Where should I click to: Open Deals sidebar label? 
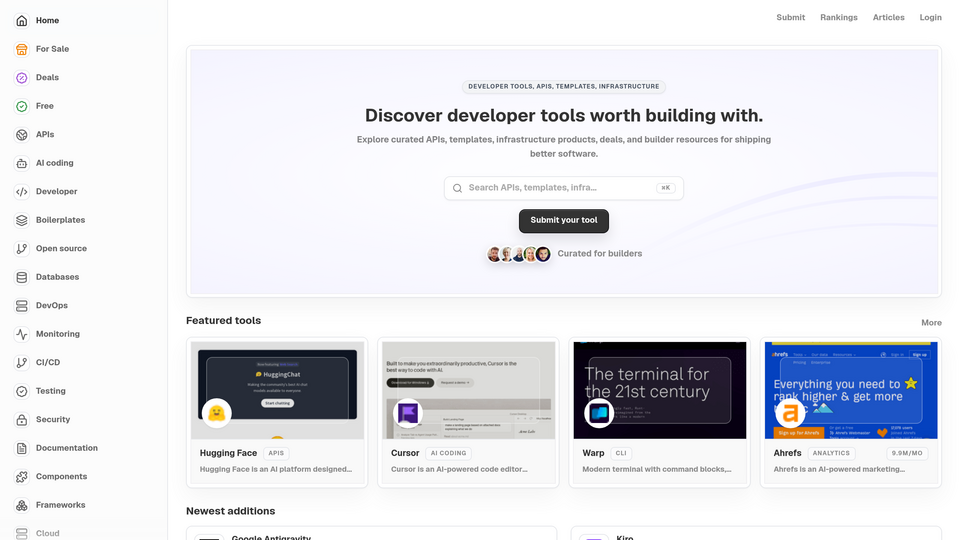[x=47, y=77]
